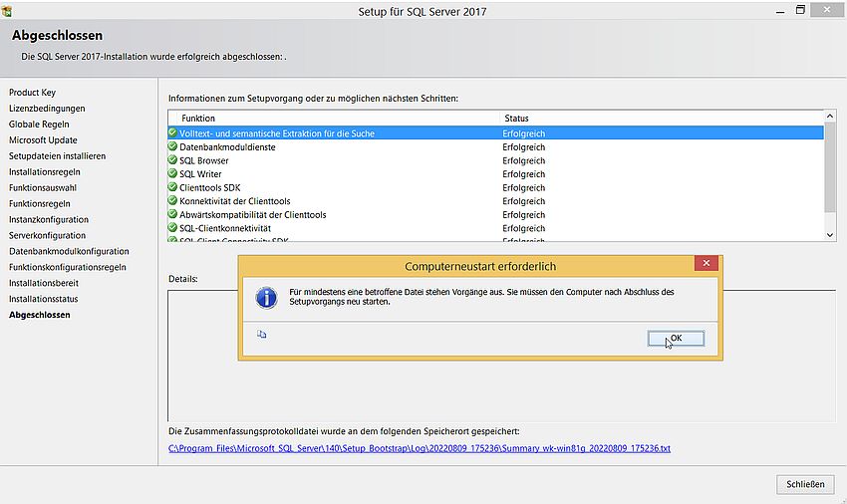Click the Instanzkonfiguration step

click(x=49, y=219)
